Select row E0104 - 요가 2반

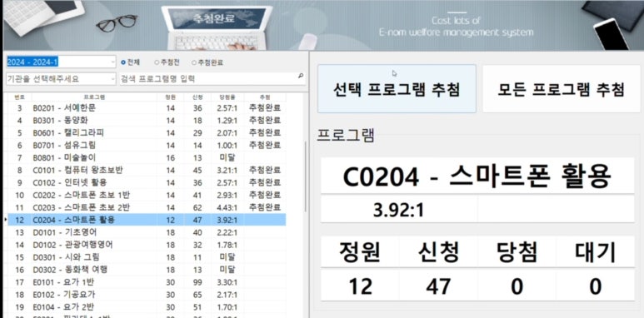tap(147, 307)
